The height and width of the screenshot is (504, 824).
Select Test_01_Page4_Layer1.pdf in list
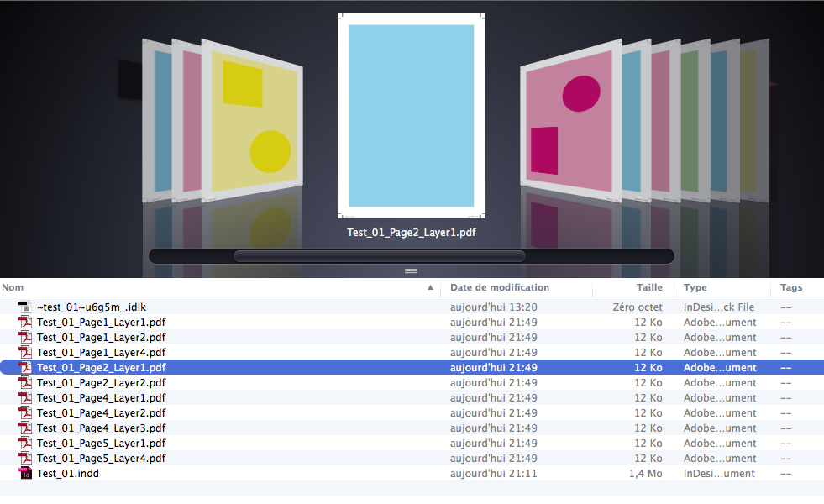coord(101,398)
